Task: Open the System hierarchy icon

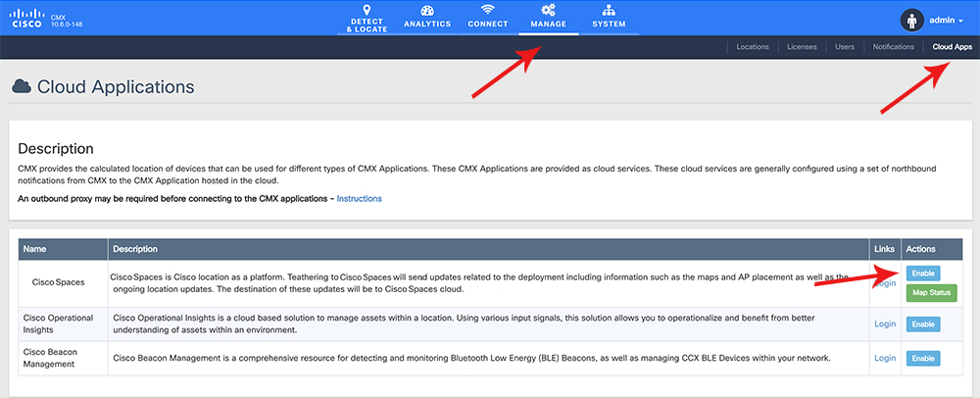Action: pos(609,10)
